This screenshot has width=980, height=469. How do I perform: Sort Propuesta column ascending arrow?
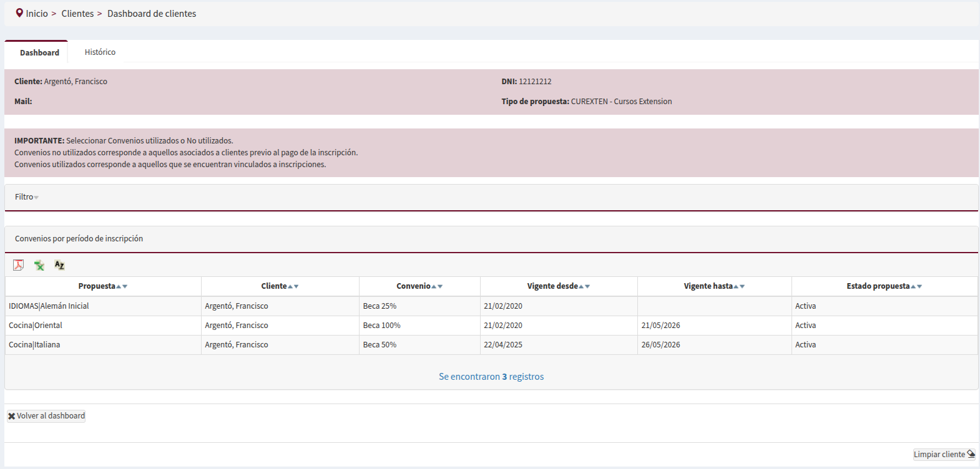tap(119, 287)
